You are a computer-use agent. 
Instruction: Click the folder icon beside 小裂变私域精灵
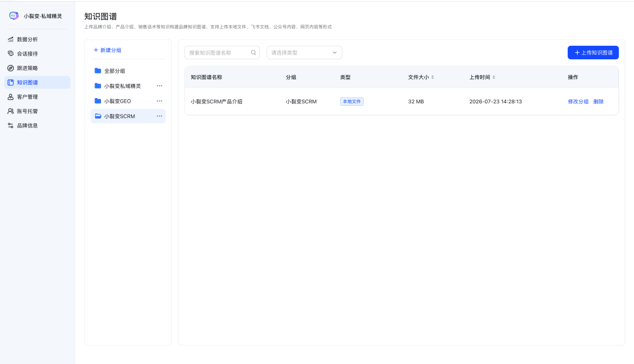[x=98, y=86]
